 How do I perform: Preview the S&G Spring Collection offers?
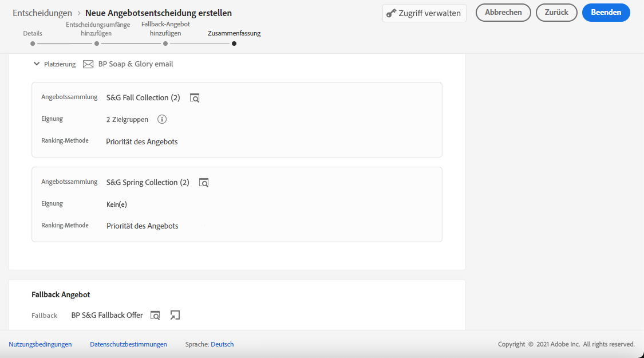pos(204,183)
